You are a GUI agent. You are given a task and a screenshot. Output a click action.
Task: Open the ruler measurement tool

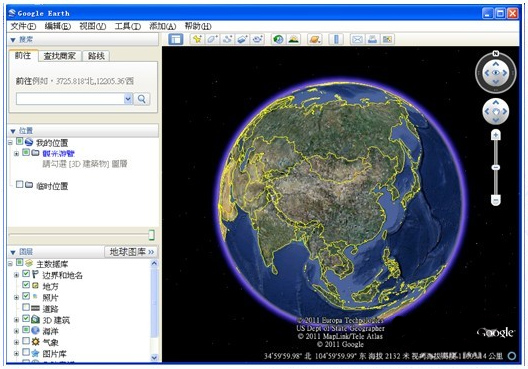point(336,39)
